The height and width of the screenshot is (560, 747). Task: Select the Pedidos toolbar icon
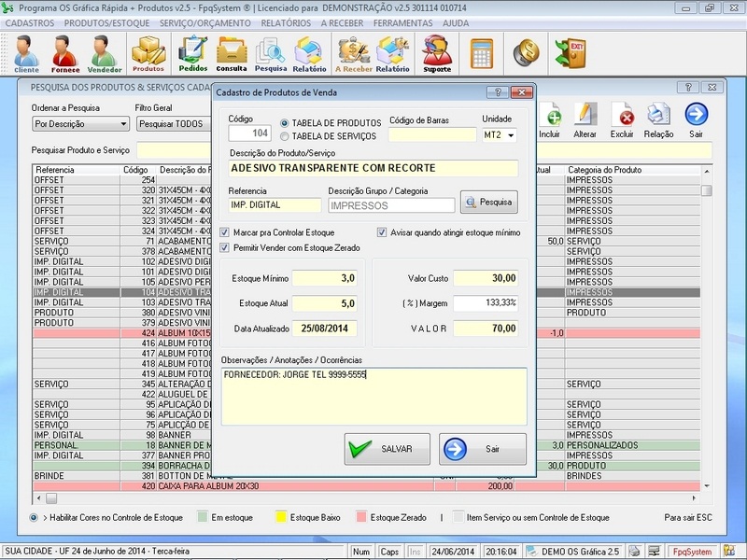click(x=192, y=54)
